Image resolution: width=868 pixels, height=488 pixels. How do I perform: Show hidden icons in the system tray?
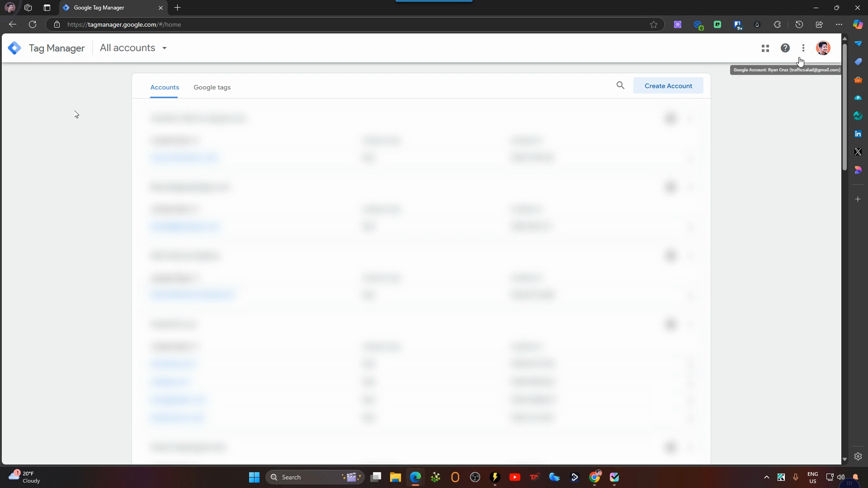pyautogui.click(x=767, y=477)
